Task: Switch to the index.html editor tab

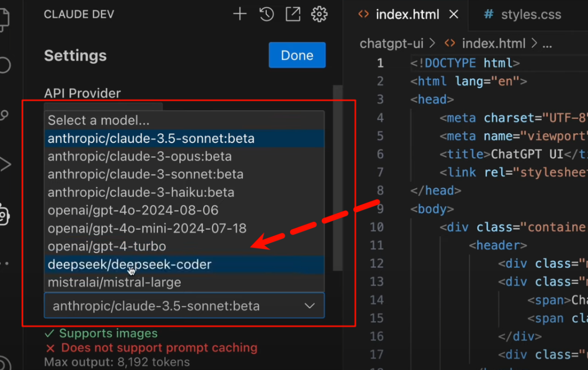Action: pos(407,15)
